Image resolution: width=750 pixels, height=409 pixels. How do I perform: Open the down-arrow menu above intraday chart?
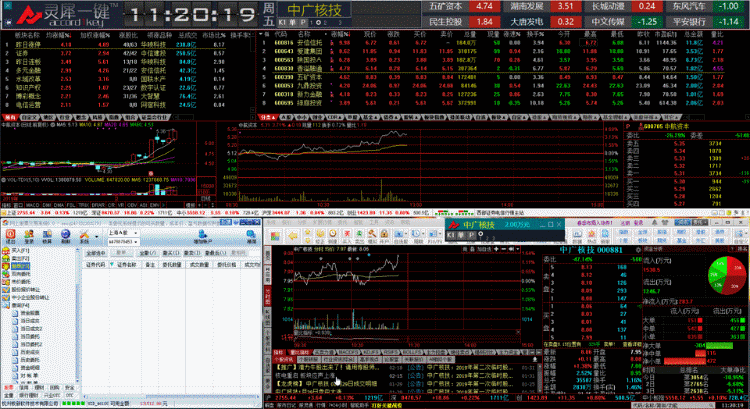click(518, 249)
